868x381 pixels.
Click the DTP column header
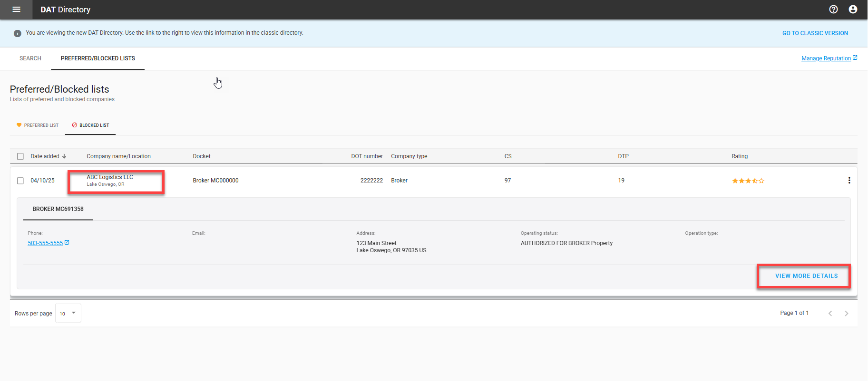pyautogui.click(x=623, y=156)
